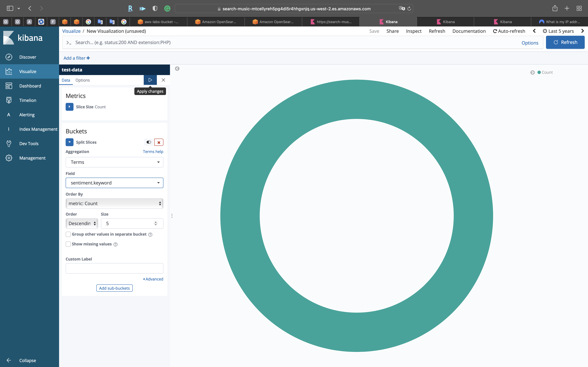Open Dev Tools wrench icon
This screenshot has width=588, height=367.
9,144
